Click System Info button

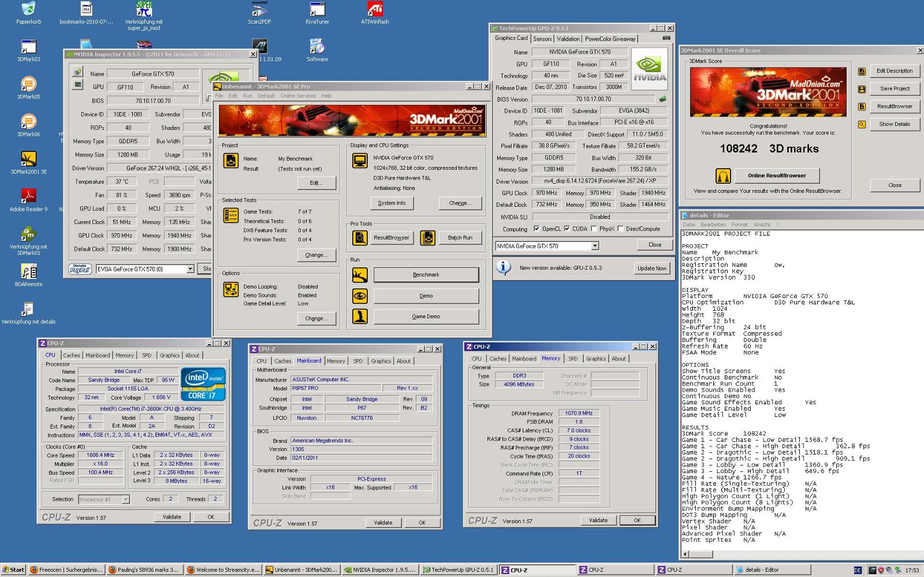[392, 203]
